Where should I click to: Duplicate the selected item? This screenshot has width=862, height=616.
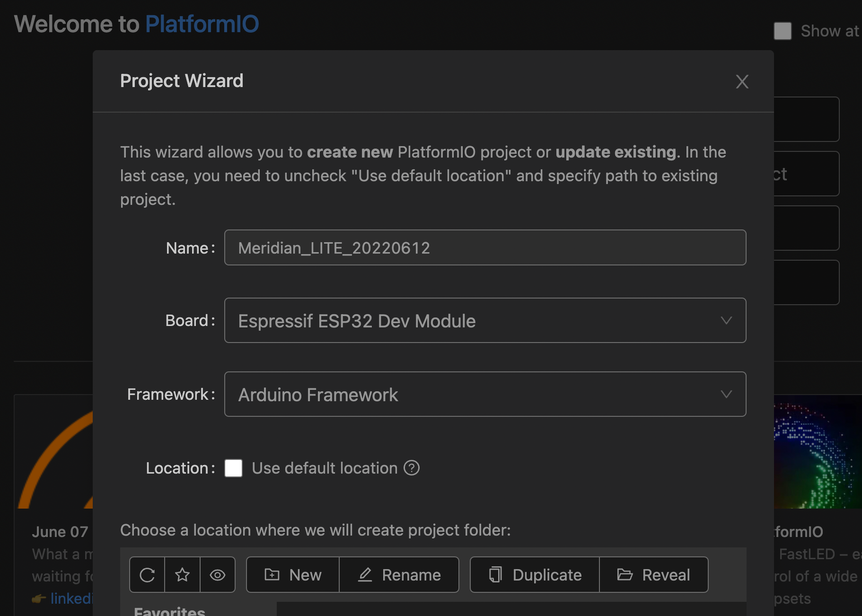click(535, 575)
